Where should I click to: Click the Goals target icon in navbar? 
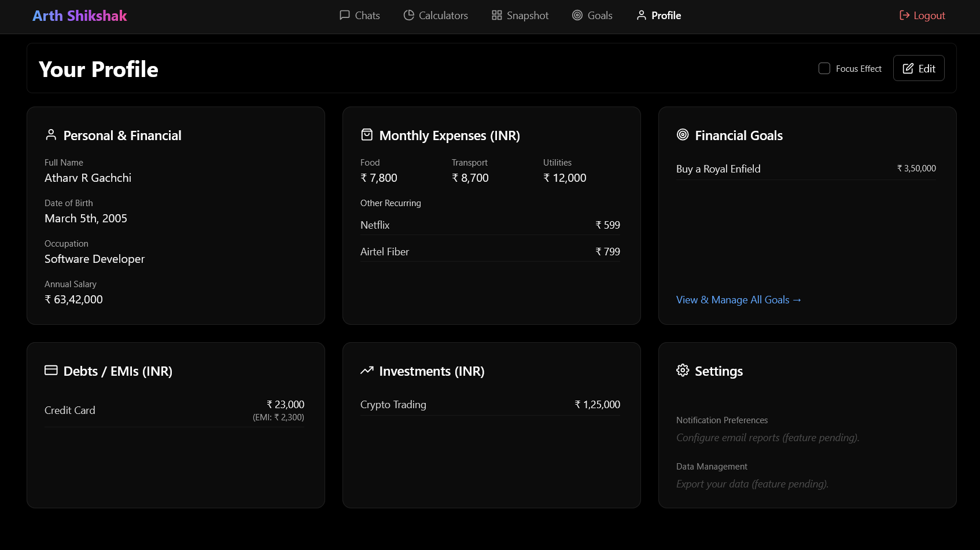tap(577, 15)
